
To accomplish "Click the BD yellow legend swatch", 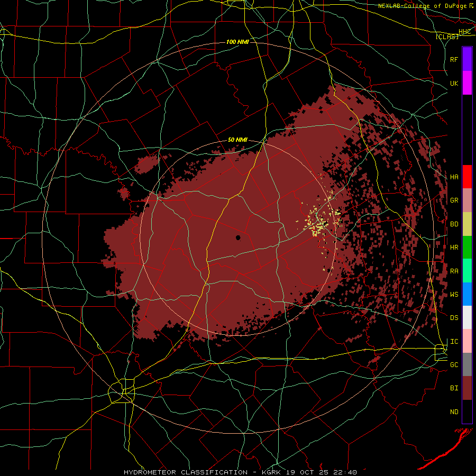I will 467,224.
